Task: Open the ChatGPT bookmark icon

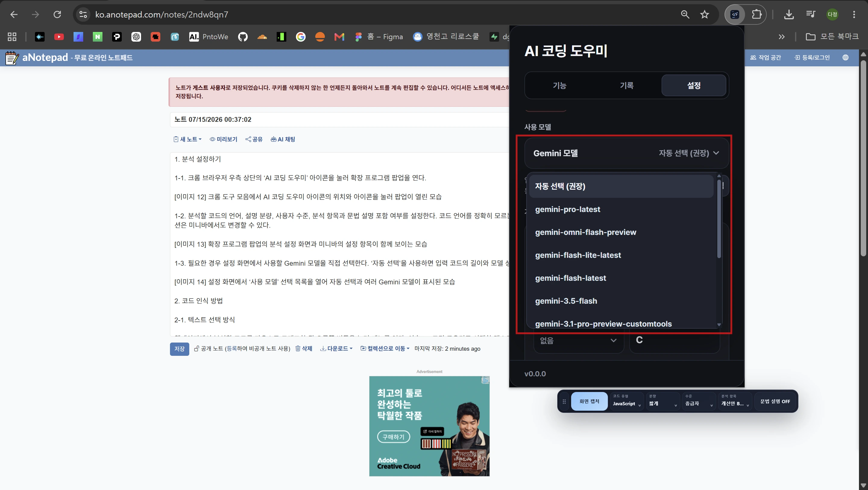Action: point(136,37)
